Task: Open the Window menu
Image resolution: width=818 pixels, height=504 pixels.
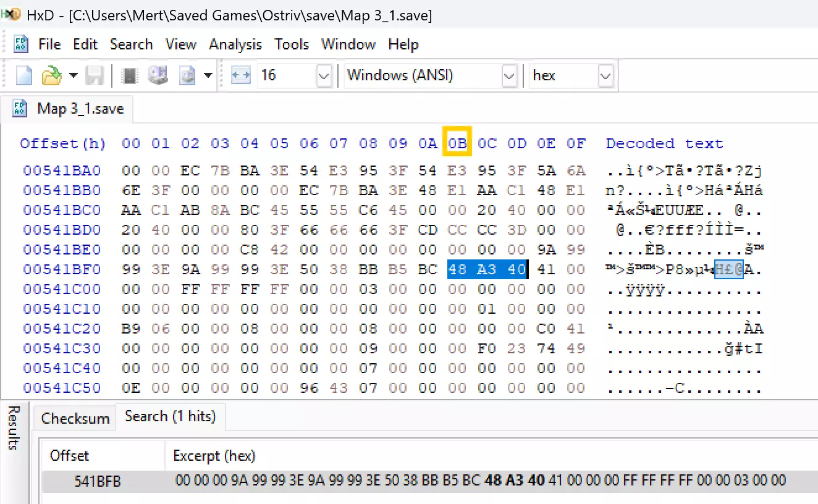Action: click(348, 44)
